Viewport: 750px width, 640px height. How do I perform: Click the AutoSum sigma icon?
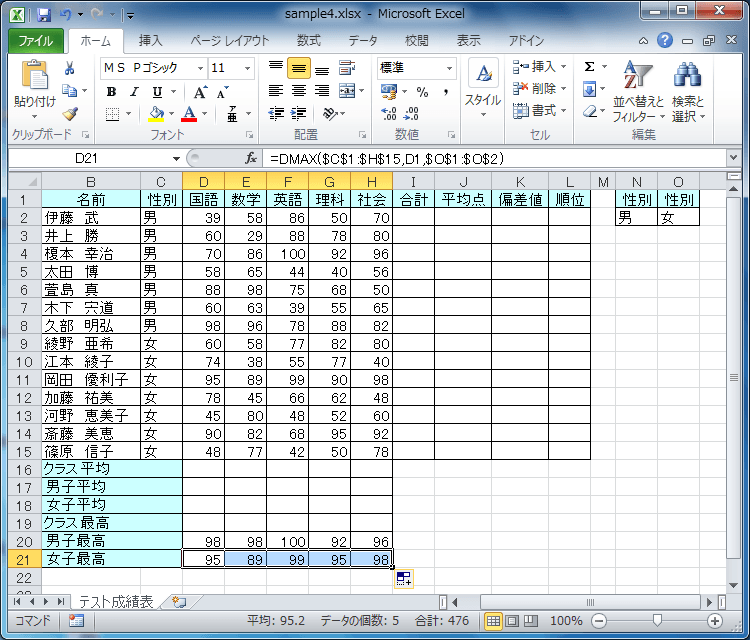[x=590, y=67]
